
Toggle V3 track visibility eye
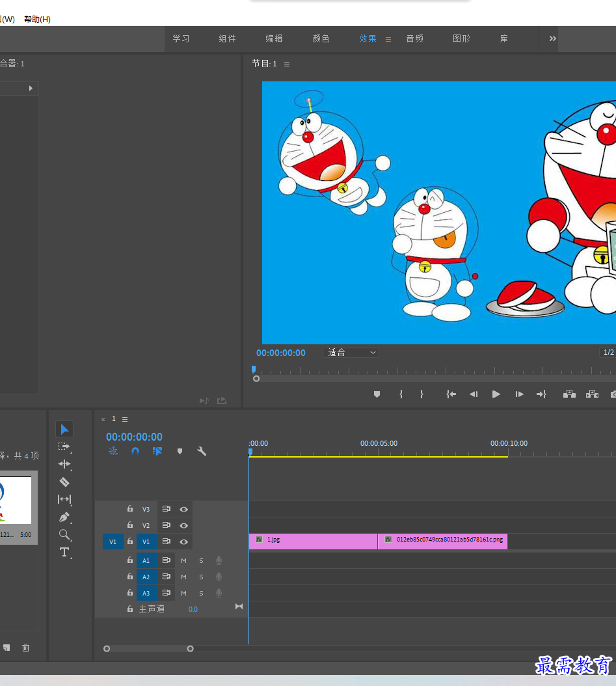[x=183, y=509]
